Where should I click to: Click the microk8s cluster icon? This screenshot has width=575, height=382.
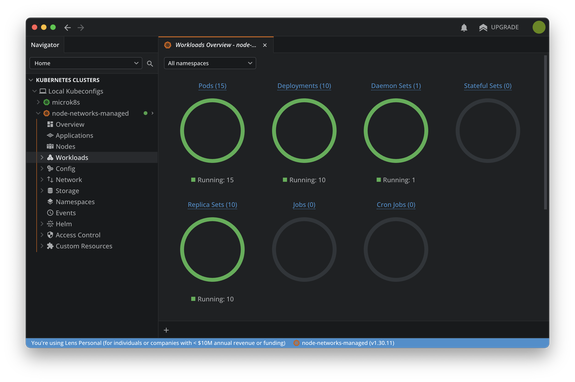(x=47, y=102)
